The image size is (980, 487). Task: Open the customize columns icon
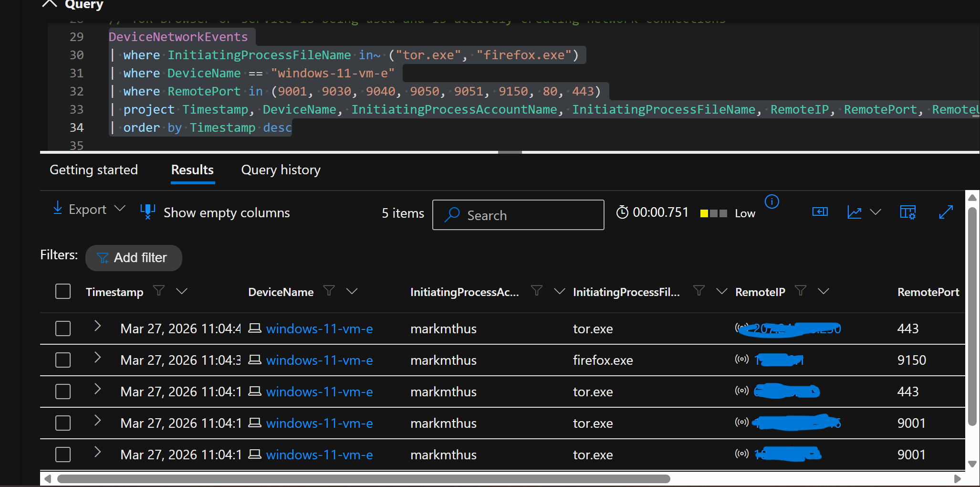(x=907, y=212)
